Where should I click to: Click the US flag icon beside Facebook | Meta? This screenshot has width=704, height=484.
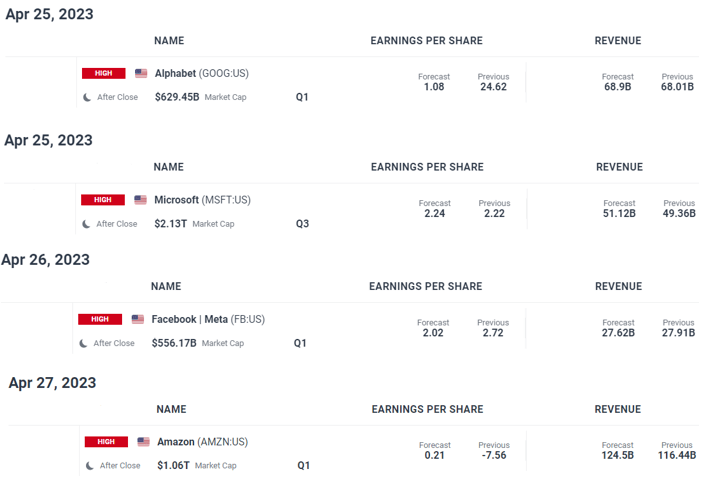pos(138,319)
